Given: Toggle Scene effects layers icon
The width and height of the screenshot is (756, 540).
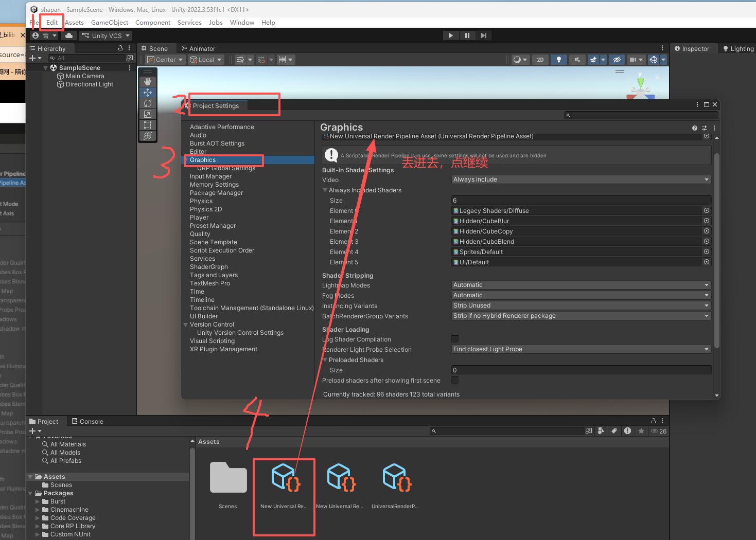Looking at the screenshot, I should [593, 60].
